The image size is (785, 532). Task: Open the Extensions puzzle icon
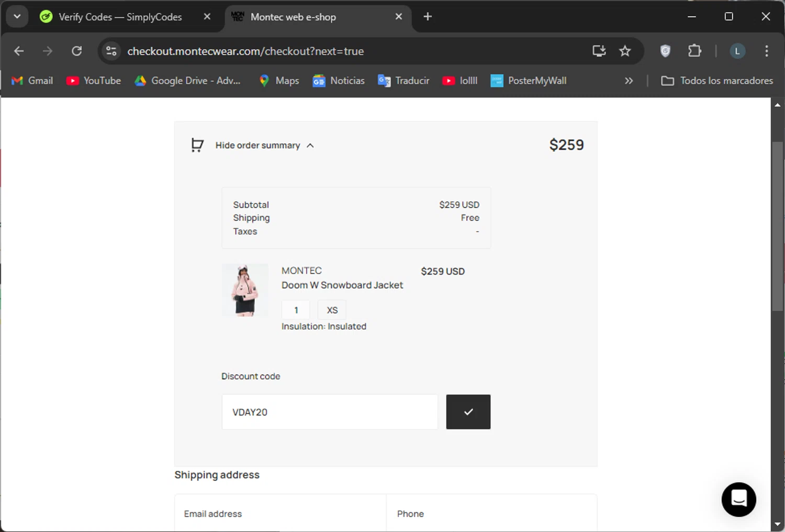click(694, 51)
